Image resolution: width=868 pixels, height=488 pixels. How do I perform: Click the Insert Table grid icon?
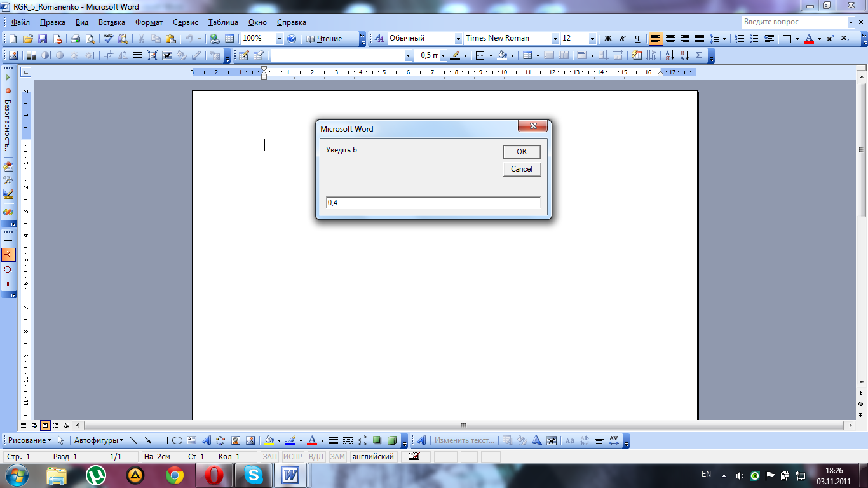[x=229, y=39]
